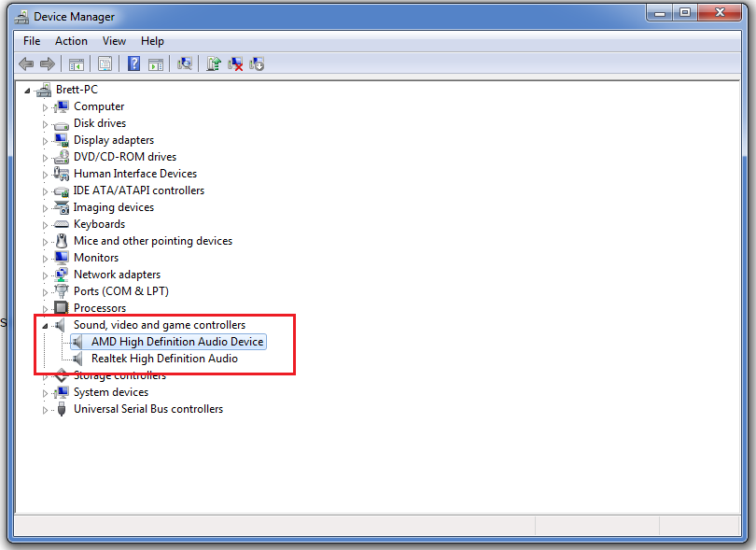This screenshot has width=756, height=550.
Task: Click the Keyboards icon
Action: (62, 224)
